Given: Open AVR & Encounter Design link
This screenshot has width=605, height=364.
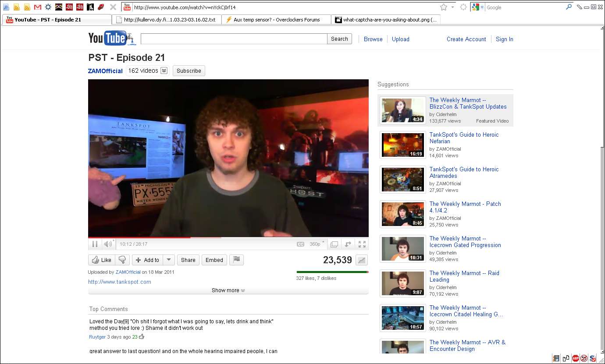Looking at the screenshot, I should [467, 346].
